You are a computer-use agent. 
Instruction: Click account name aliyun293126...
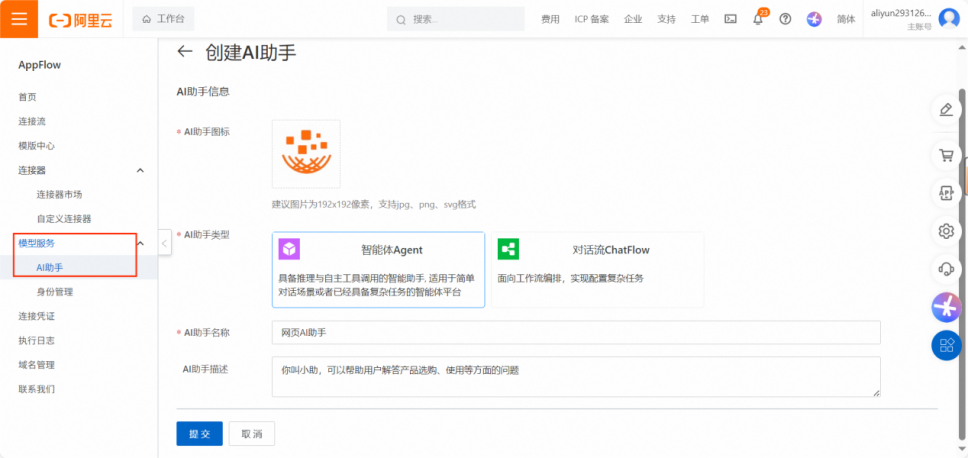pyautogui.click(x=901, y=14)
